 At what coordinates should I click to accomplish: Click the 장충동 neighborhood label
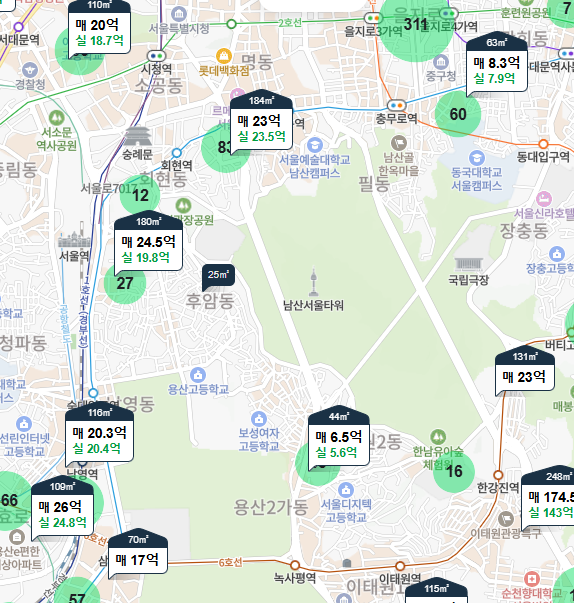(524, 230)
